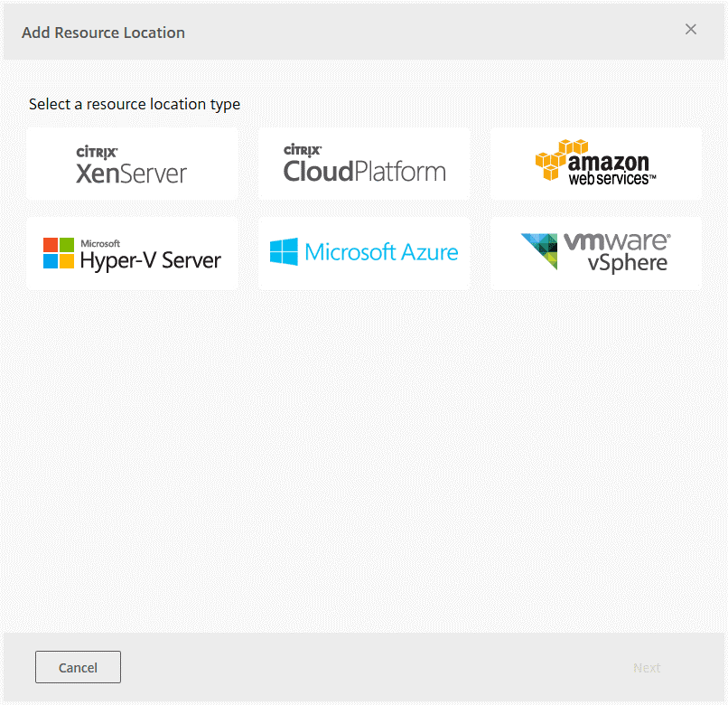Image resolution: width=728 pixels, height=705 pixels.
Task: Click the "Add Resource Location" title
Action: 103,33
